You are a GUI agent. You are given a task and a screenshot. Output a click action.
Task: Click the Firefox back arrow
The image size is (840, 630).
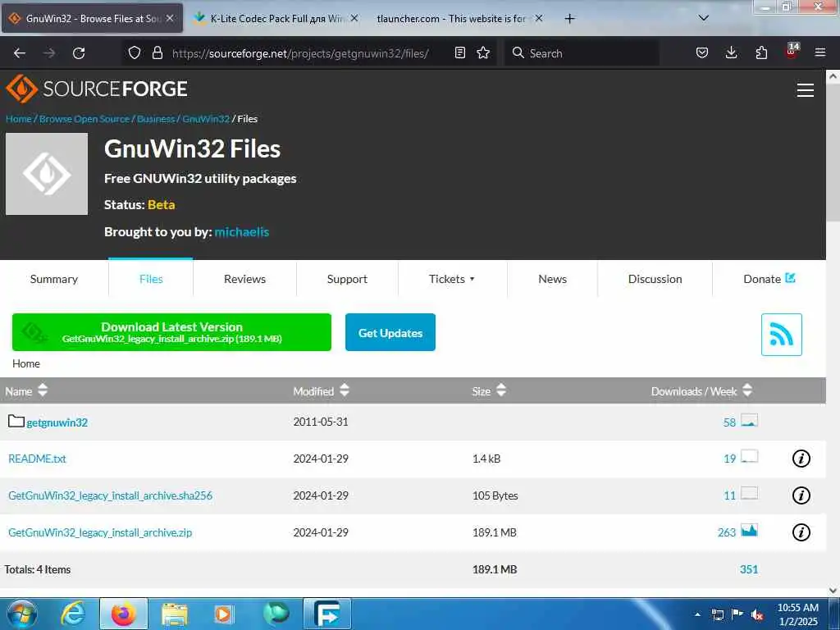(x=20, y=53)
